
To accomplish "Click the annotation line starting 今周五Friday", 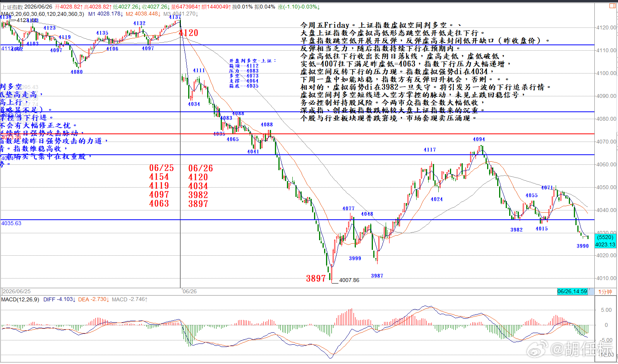I will tap(381, 25).
